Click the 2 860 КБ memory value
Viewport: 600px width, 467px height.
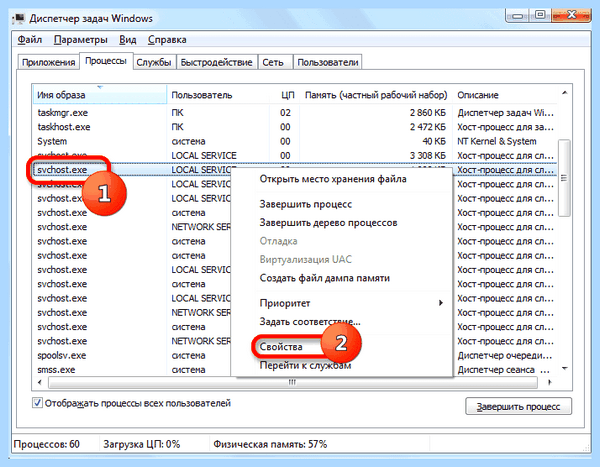[x=427, y=113]
